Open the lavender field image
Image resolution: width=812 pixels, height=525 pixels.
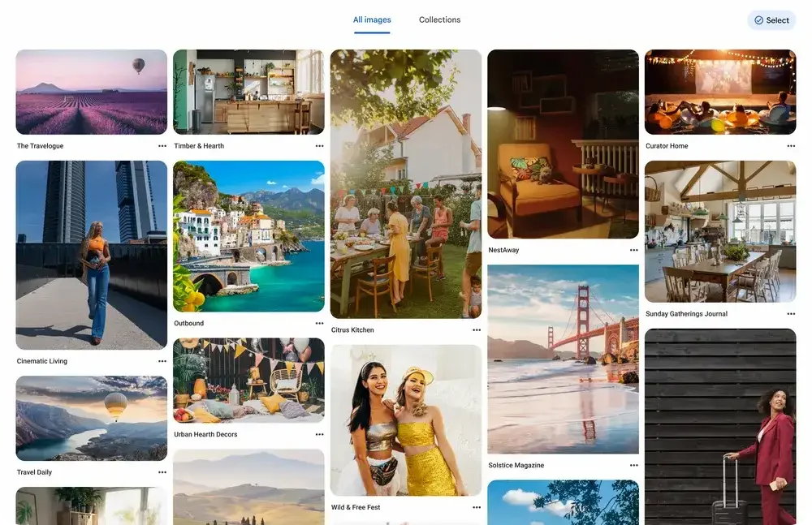click(x=92, y=93)
